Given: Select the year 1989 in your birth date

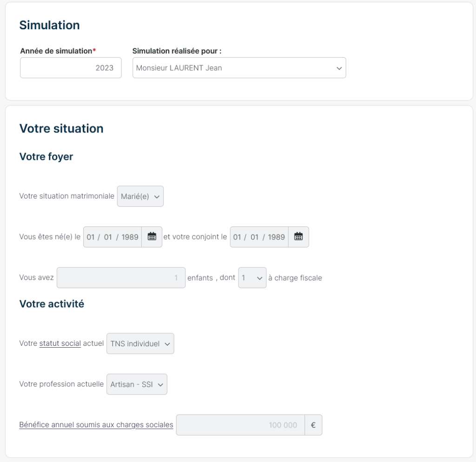Looking at the screenshot, I should tap(130, 237).
